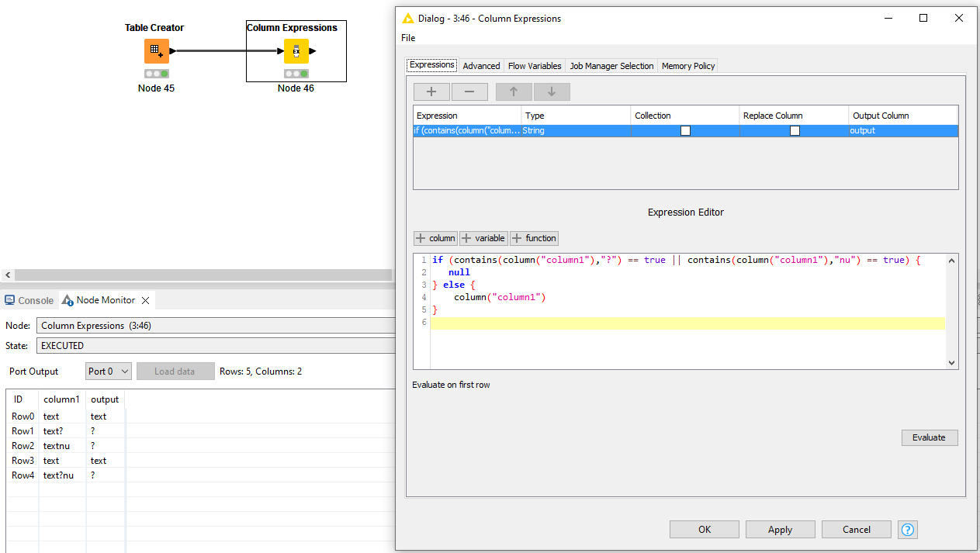Click the Node 45 label

click(x=156, y=88)
